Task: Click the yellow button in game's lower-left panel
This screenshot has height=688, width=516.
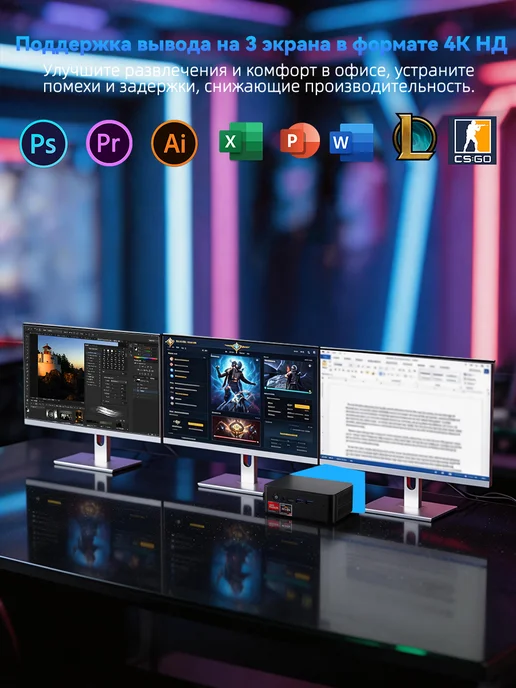Action: pyautogui.click(x=195, y=424)
